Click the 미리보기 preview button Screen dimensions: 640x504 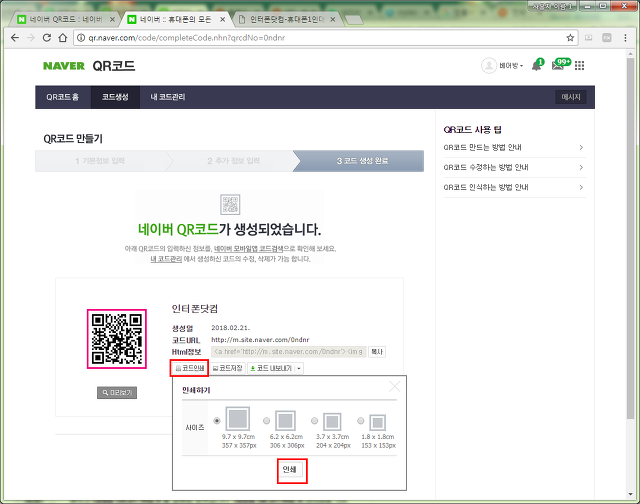pos(117,393)
